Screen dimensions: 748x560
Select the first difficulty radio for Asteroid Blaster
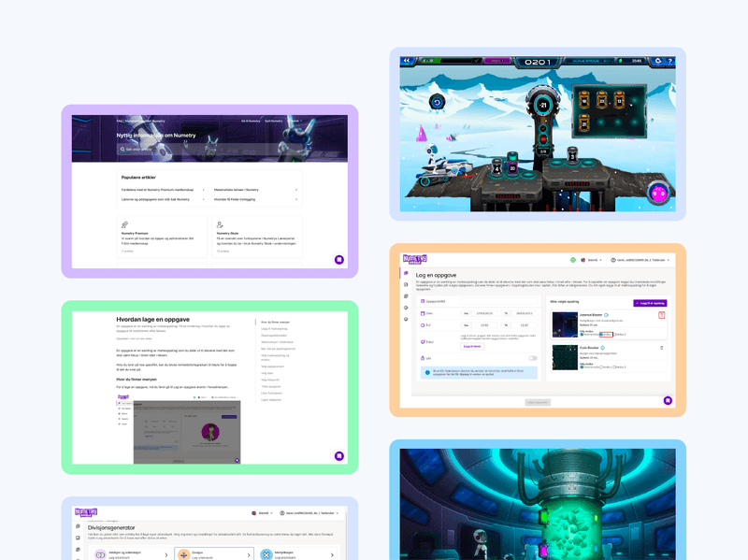[x=582, y=335]
